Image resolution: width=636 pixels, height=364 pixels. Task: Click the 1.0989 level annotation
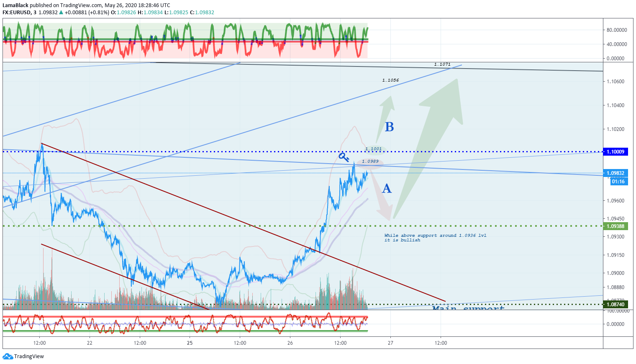click(x=370, y=161)
